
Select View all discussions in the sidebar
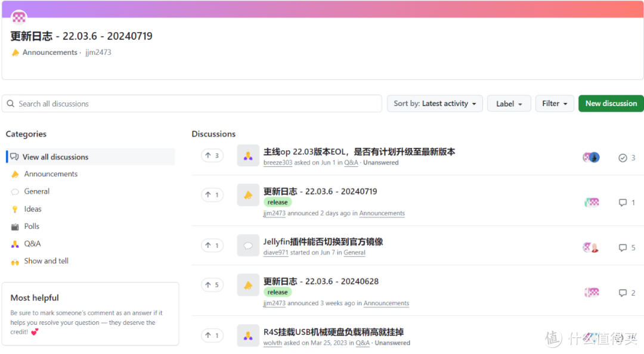(54, 157)
